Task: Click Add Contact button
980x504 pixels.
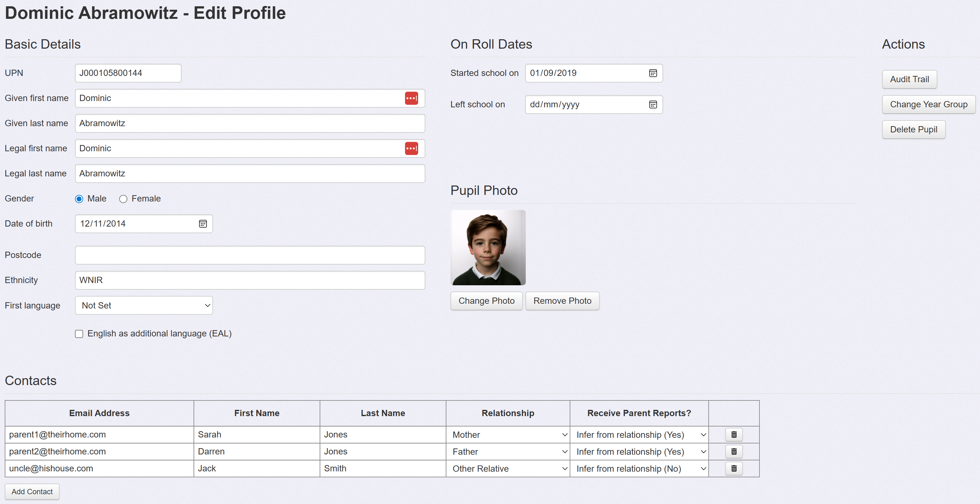Action: 32,491
